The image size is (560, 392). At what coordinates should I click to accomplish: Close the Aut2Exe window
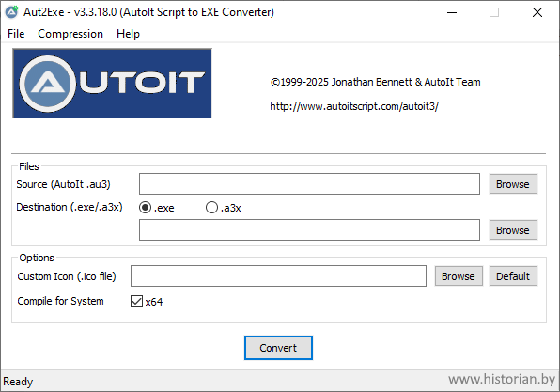(x=537, y=12)
